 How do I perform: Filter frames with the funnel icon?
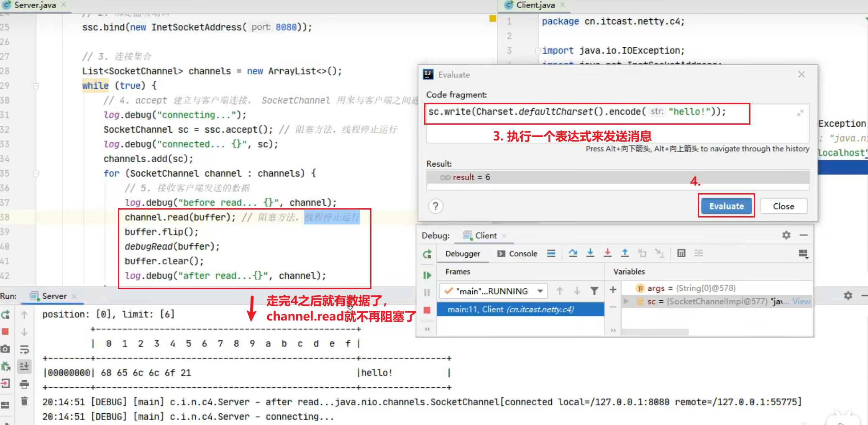594,291
